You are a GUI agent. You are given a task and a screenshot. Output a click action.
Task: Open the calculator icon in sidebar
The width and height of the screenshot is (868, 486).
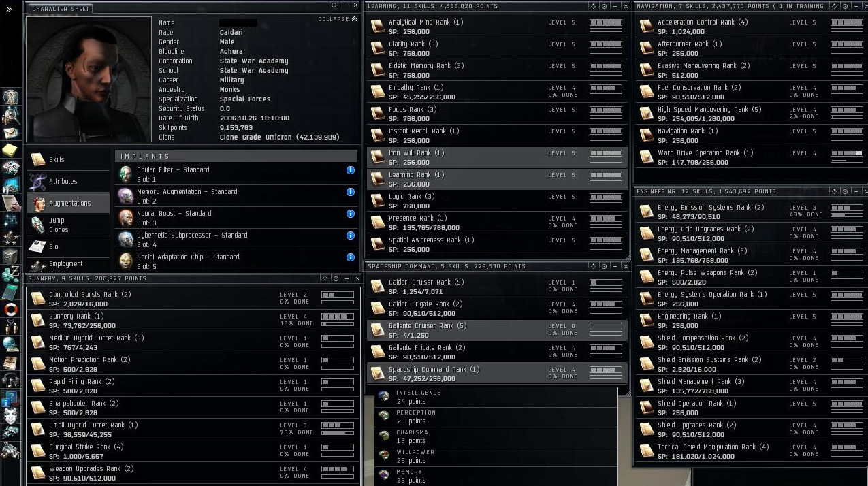click(11, 291)
